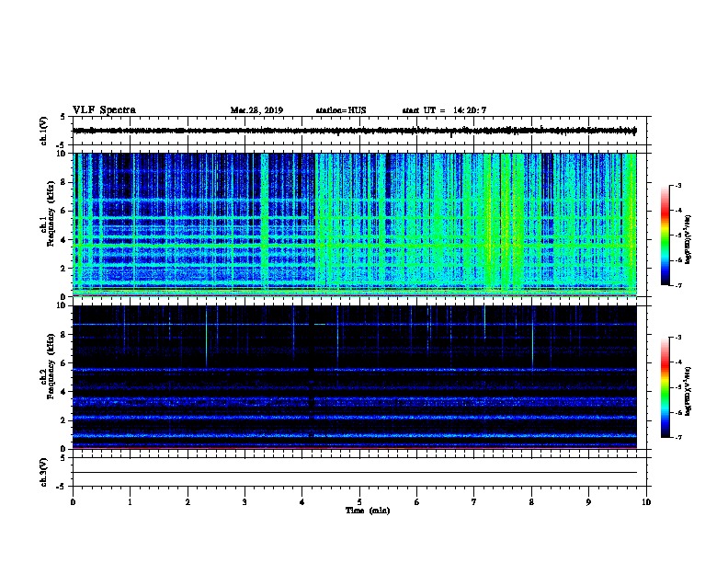Screen dimensions: 728x563
Task: Click time axis tick label '6'
Action: pyautogui.click(x=417, y=501)
